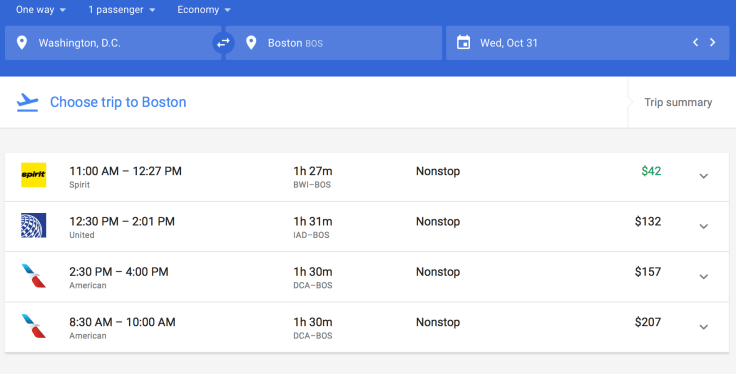Select the 8:30 AM – 10:00 AM flight

coord(367,328)
